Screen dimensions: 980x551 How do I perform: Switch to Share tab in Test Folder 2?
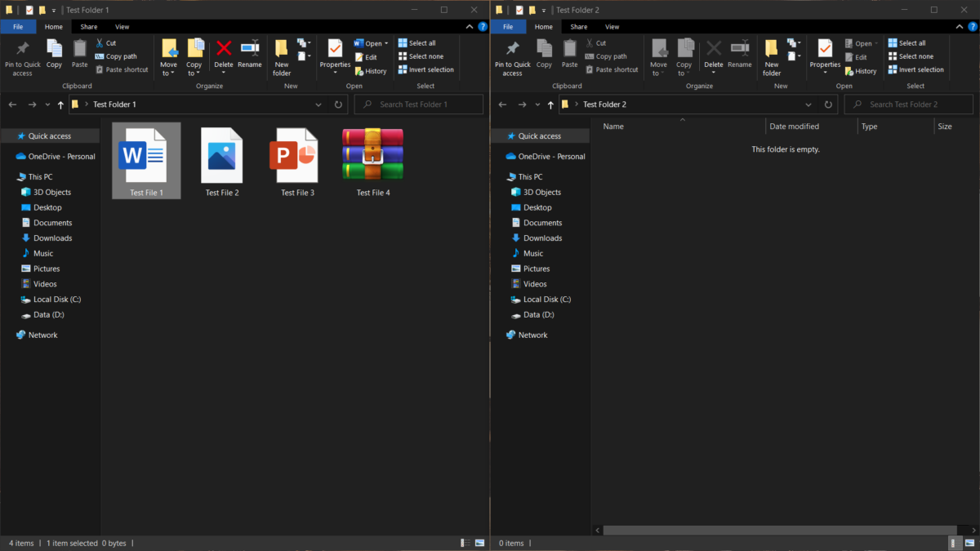coord(578,27)
